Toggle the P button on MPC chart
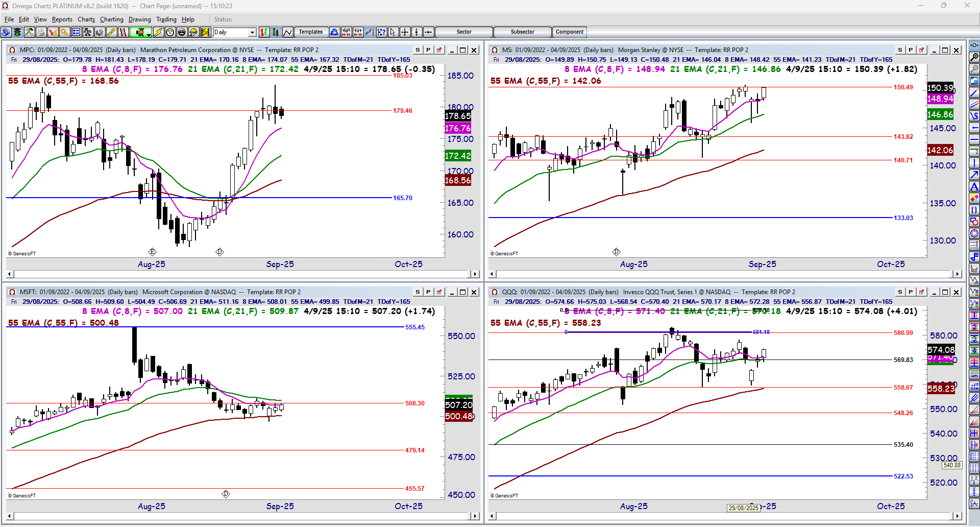 click(428, 50)
